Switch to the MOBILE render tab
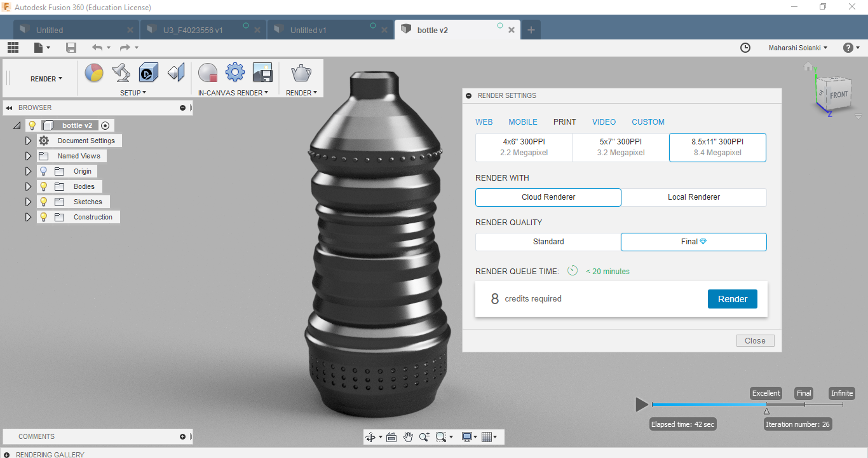The image size is (868, 458). click(523, 122)
